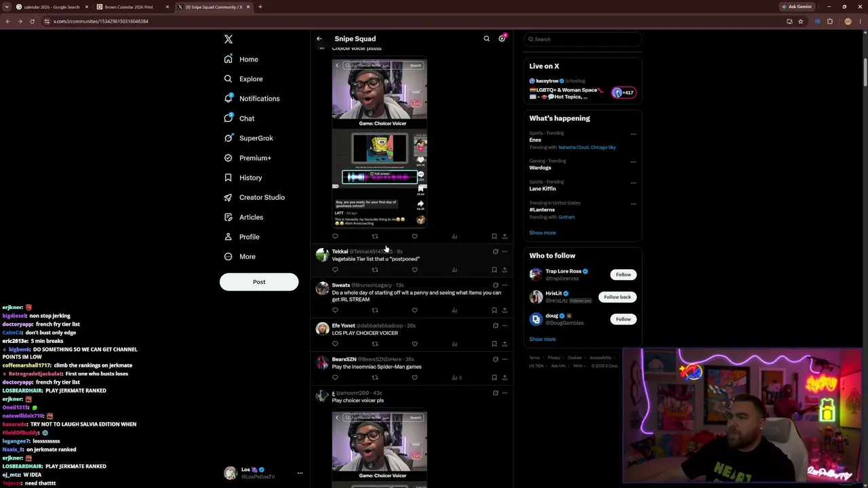The height and width of the screenshot is (488, 868).
Task: Switch to Brown Calendar 2026 Print tab
Action: pyautogui.click(x=132, y=7)
